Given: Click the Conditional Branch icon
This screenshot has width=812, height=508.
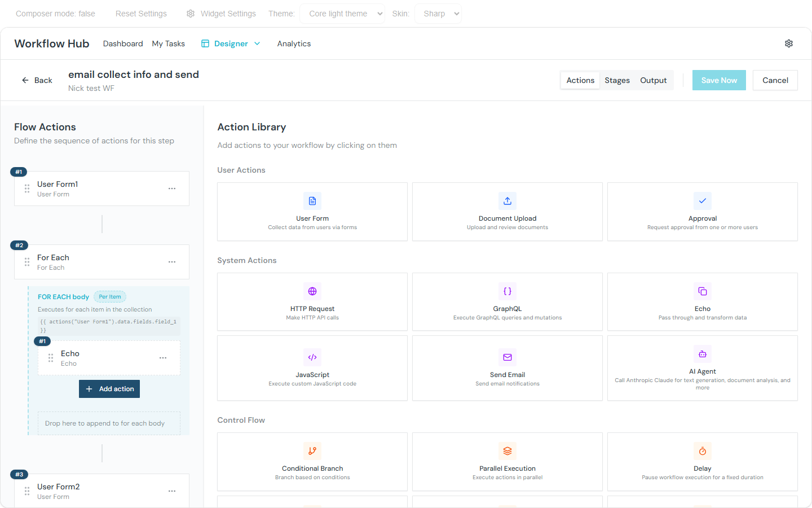Looking at the screenshot, I should [312, 451].
